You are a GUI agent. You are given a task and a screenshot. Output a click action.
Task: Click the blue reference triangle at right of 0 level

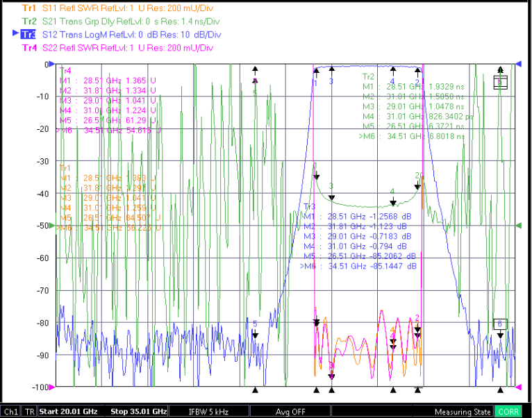pos(519,64)
